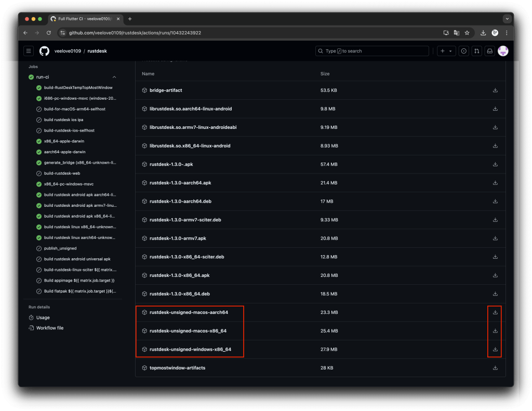Screen dimensions: 532x411
Task: Open the GitHub notifications inbox
Action: click(489, 51)
